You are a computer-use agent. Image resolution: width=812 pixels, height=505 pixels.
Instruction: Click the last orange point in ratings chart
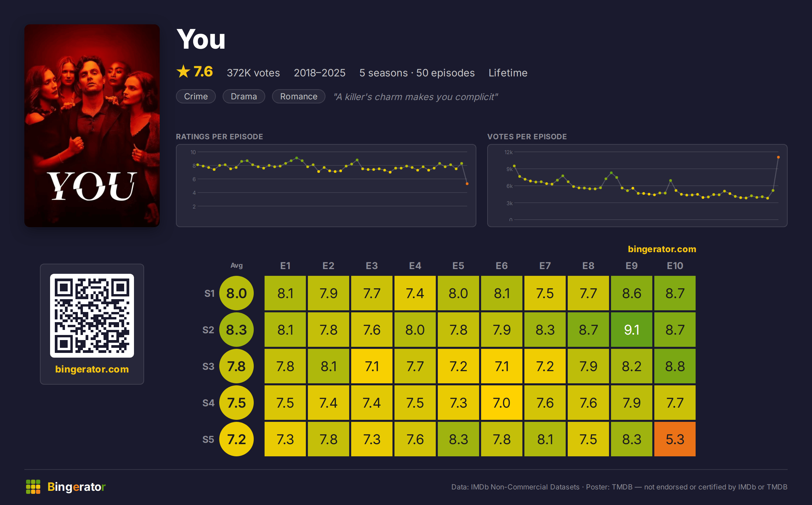(467, 184)
